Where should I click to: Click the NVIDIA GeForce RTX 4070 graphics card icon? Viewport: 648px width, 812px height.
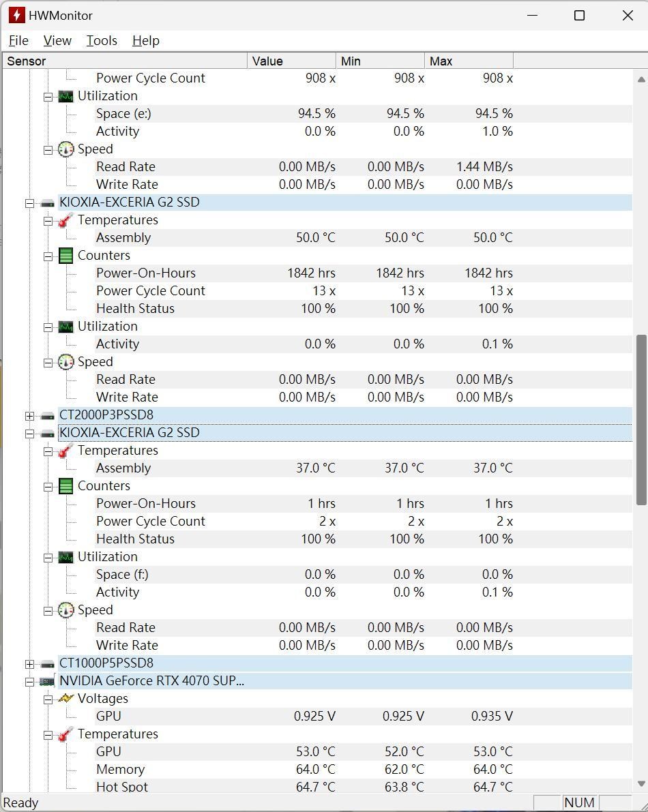click(x=47, y=680)
